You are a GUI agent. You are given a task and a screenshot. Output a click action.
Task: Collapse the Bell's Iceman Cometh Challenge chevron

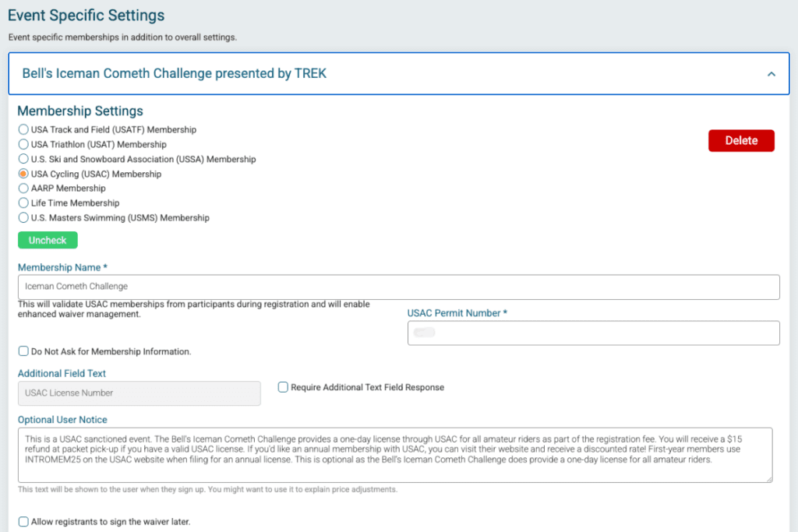coord(771,74)
